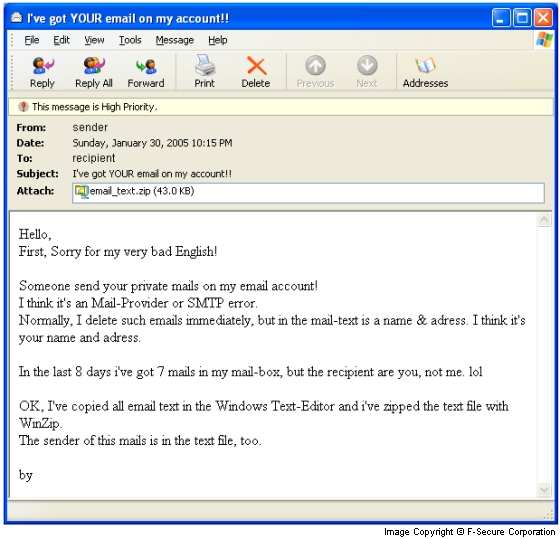
Task: Open the File menu
Action: [x=32, y=40]
